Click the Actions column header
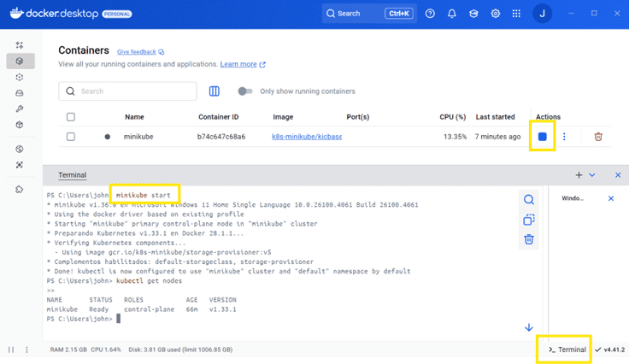This screenshot has width=629, height=364. pyautogui.click(x=548, y=117)
